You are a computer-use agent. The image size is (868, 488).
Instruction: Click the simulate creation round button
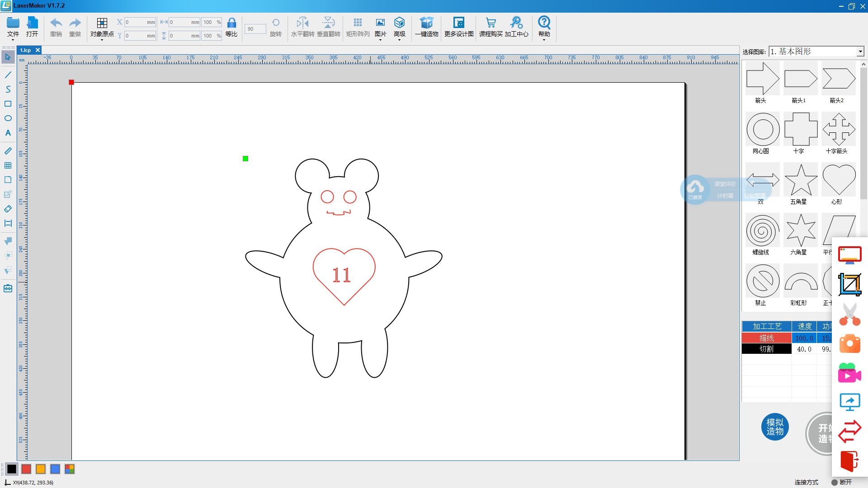[x=775, y=427]
